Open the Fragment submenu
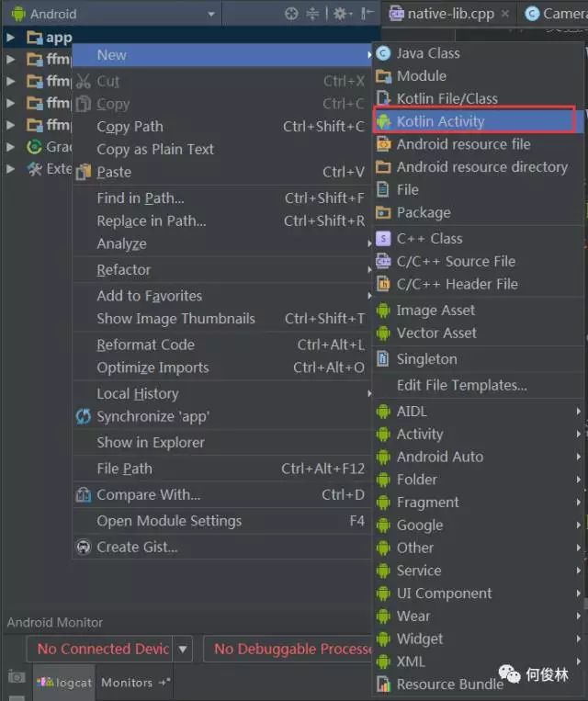Image resolution: width=588 pixels, height=701 pixels. pos(479,503)
